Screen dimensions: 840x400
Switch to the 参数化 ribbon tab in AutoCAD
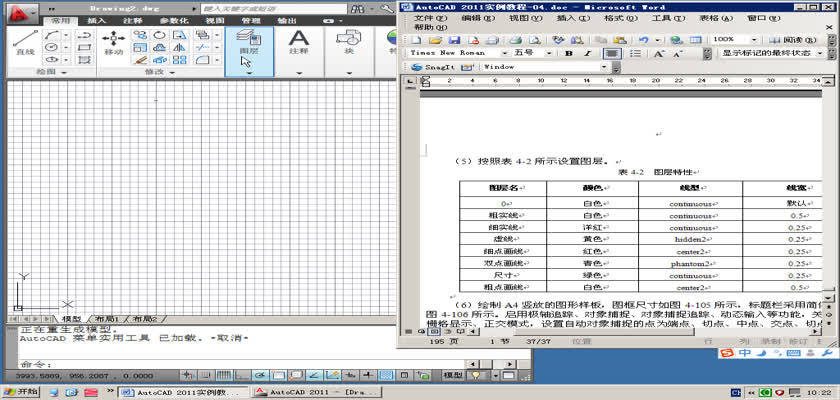point(174,21)
